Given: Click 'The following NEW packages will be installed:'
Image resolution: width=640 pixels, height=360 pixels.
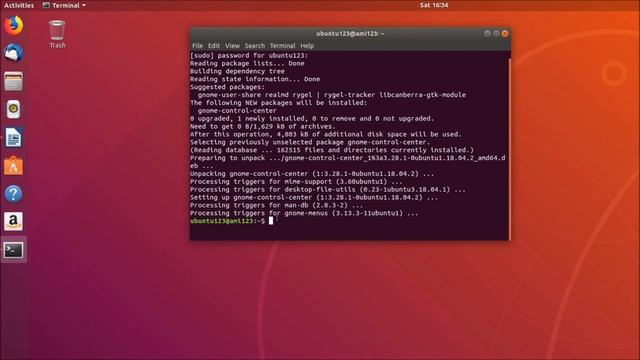Looking at the screenshot, I should [x=278, y=103].
